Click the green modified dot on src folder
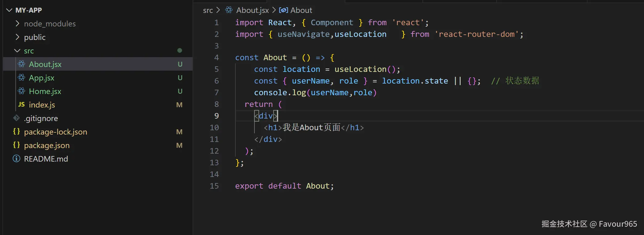The image size is (644, 235). [180, 50]
